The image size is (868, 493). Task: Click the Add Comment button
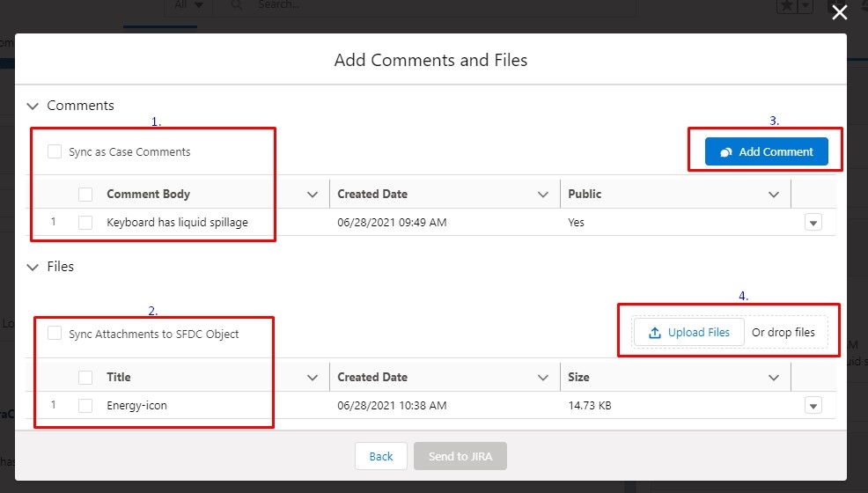click(766, 151)
